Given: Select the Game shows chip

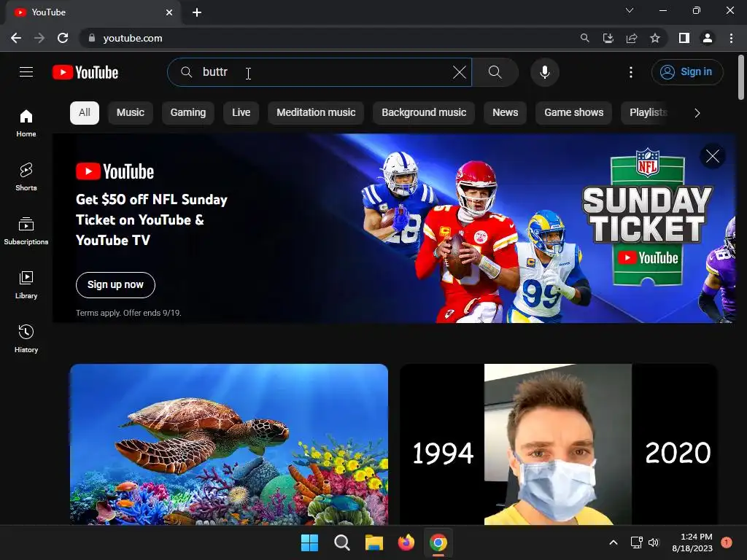Looking at the screenshot, I should click(573, 113).
